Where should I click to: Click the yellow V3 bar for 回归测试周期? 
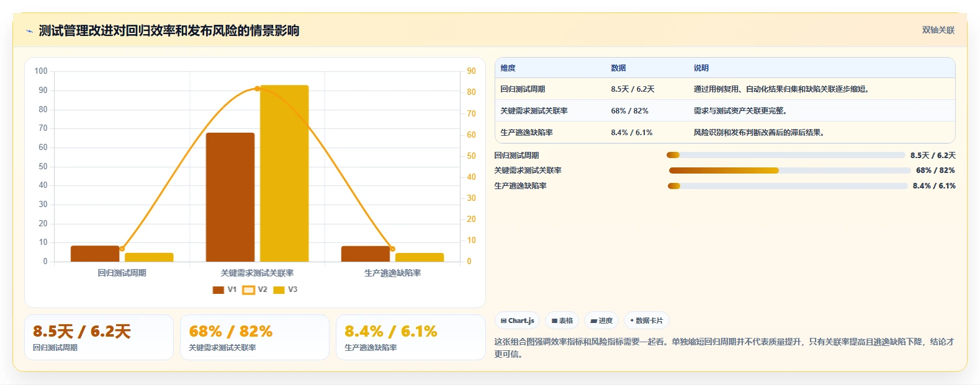pos(149,257)
